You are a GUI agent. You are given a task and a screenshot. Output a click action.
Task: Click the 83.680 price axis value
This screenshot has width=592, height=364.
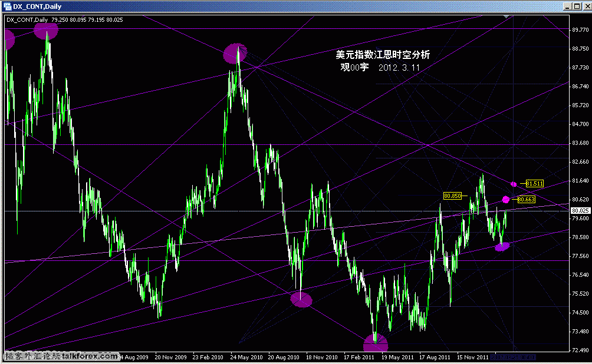point(581,143)
